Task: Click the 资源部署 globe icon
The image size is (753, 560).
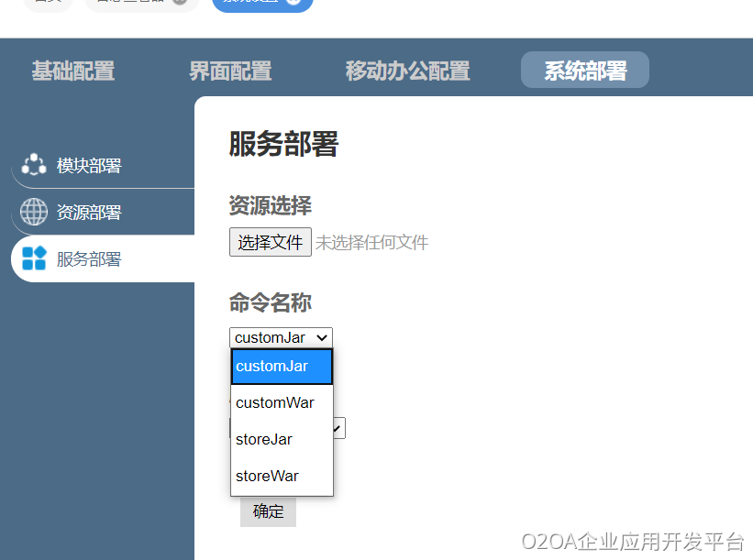Action: (34, 212)
